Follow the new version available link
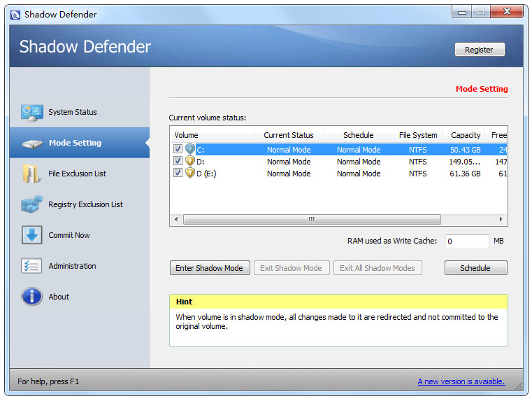The image size is (532, 401). (x=461, y=381)
